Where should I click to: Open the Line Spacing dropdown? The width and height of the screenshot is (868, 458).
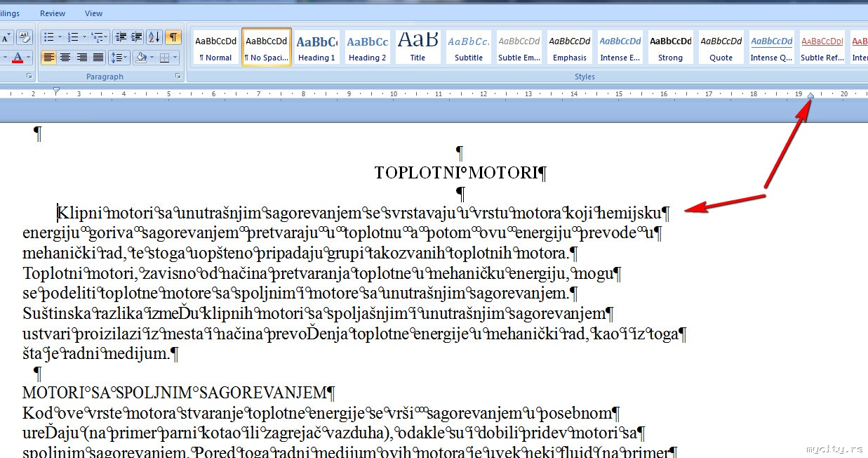click(119, 57)
